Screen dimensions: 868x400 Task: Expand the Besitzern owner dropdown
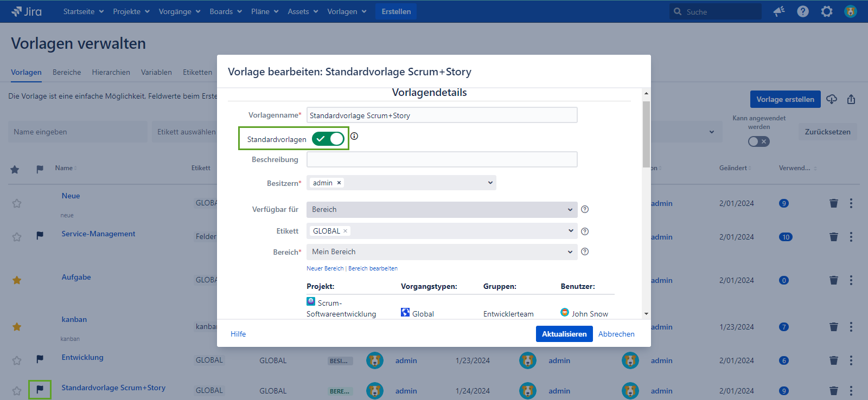click(x=490, y=183)
